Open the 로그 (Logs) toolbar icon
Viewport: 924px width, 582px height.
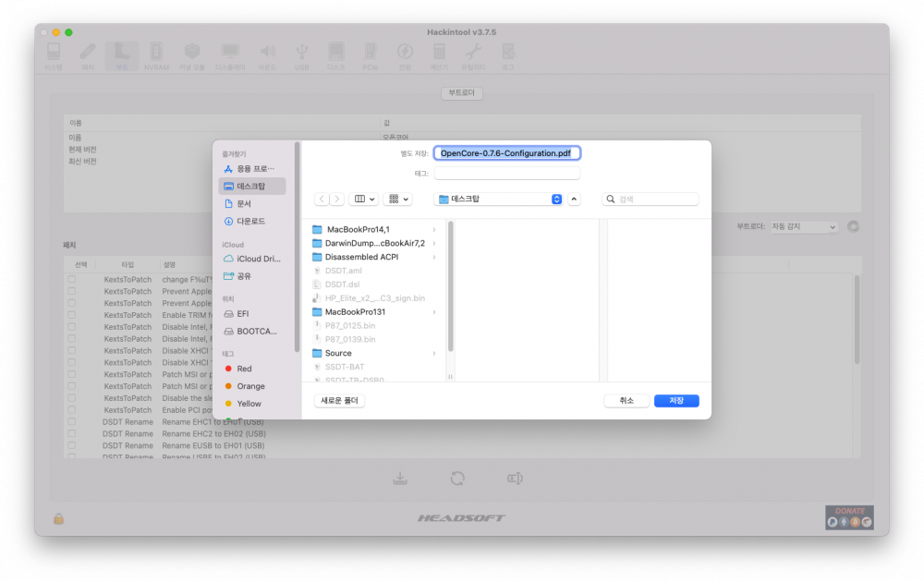click(x=508, y=56)
